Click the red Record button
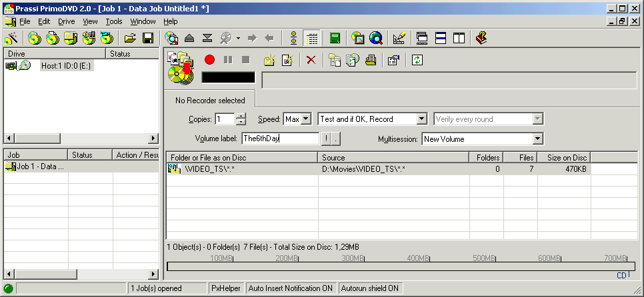 [x=209, y=60]
